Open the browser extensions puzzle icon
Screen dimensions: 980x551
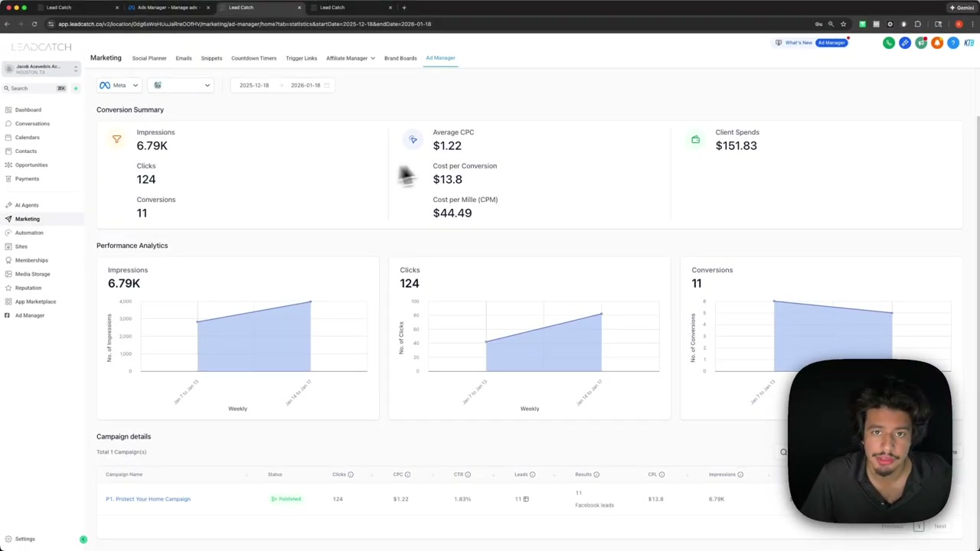[917, 24]
